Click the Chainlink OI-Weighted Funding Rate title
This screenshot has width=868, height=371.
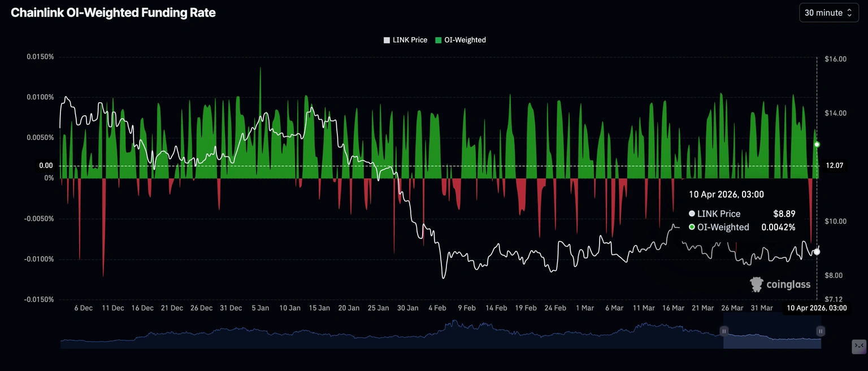[113, 12]
